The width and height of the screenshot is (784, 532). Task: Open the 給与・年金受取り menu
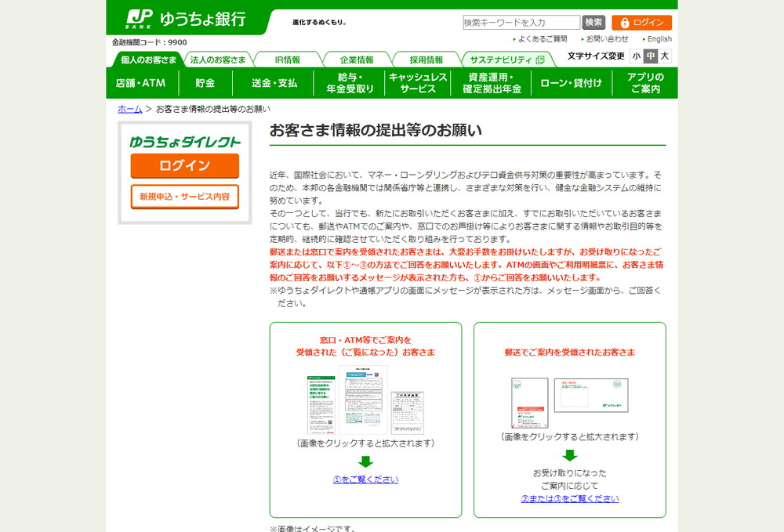pyautogui.click(x=350, y=83)
